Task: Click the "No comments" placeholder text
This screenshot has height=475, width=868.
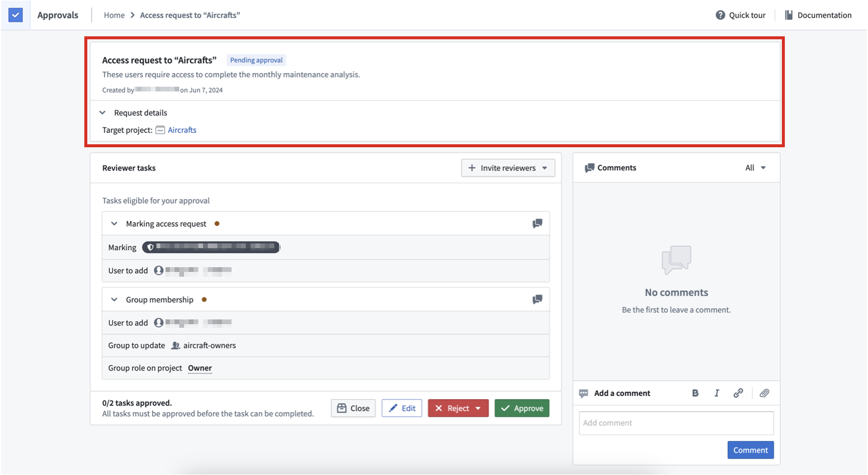Action: pos(676,292)
